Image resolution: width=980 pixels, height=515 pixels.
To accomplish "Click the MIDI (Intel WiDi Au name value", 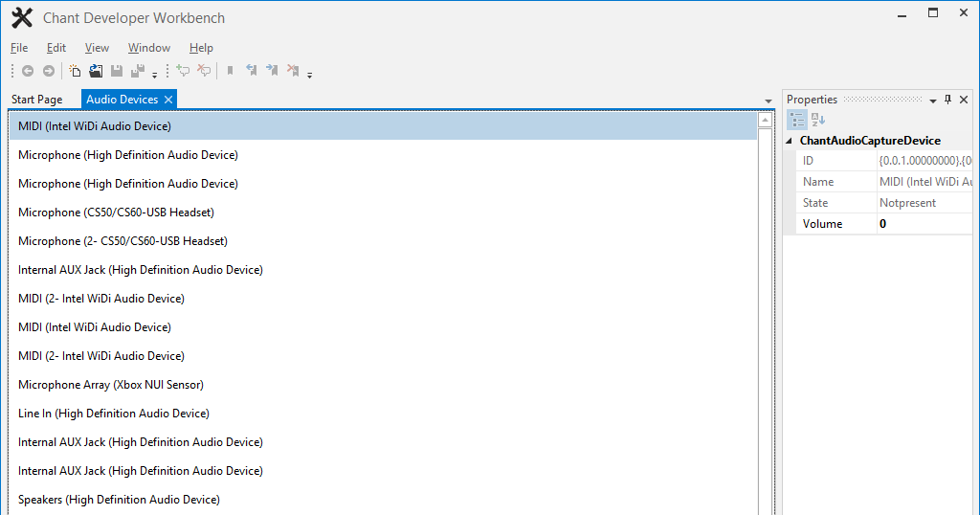I will pos(925,182).
